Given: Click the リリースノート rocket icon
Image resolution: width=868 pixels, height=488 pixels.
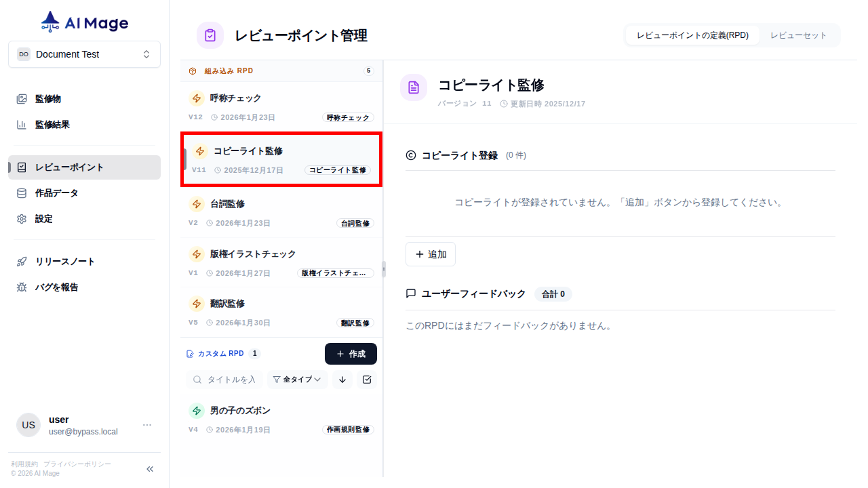Looking at the screenshot, I should coord(22,260).
